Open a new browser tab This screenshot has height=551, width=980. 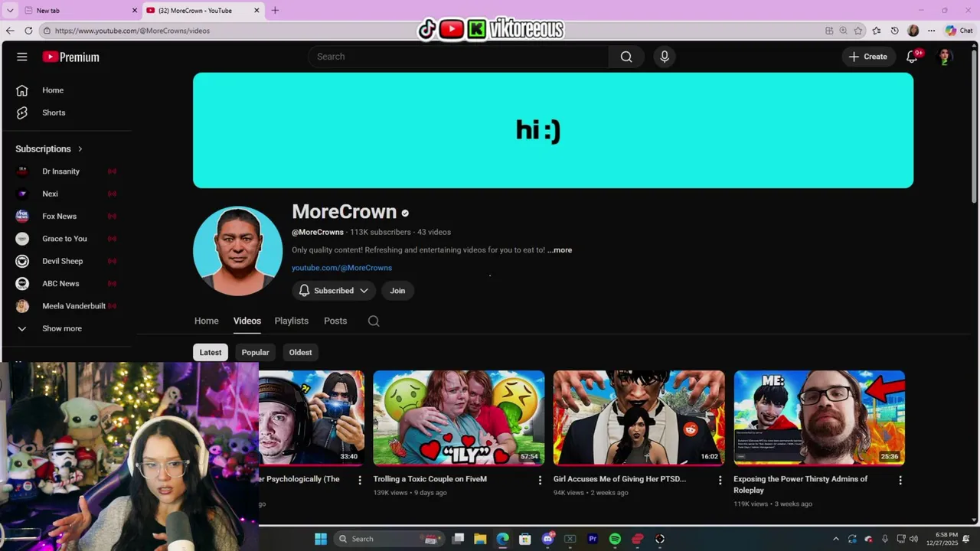click(x=275, y=10)
